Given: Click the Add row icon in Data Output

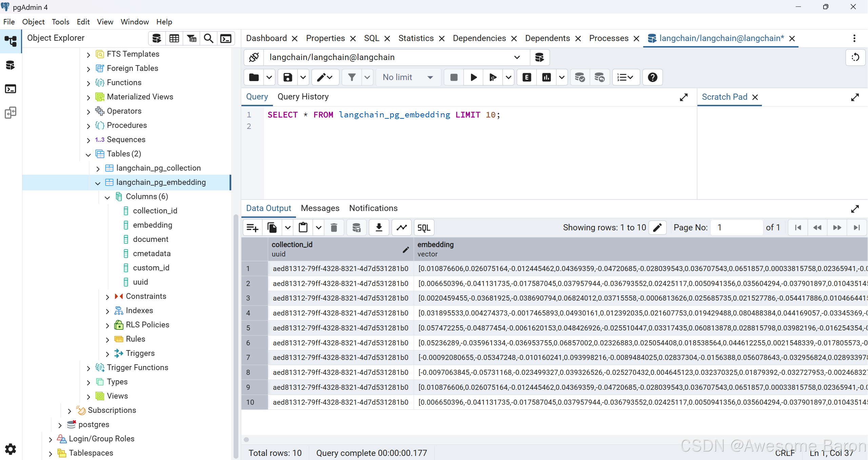Looking at the screenshot, I should pos(252,228).
